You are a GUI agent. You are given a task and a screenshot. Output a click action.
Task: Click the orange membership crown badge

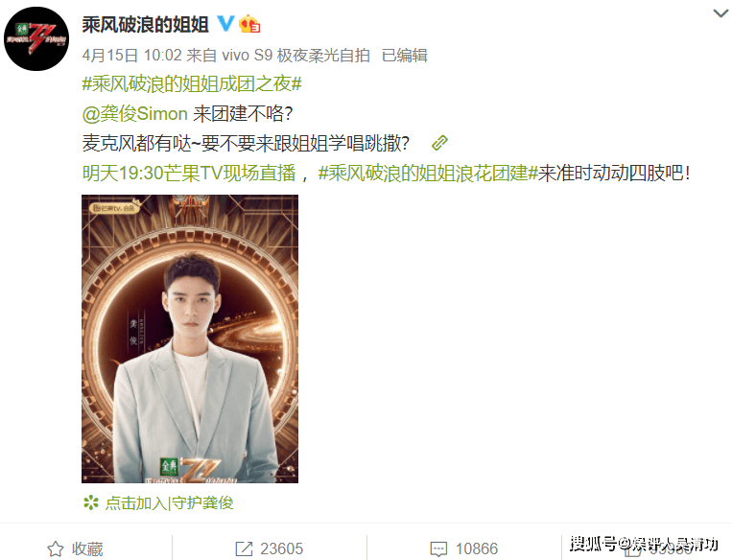click(249, 24)
